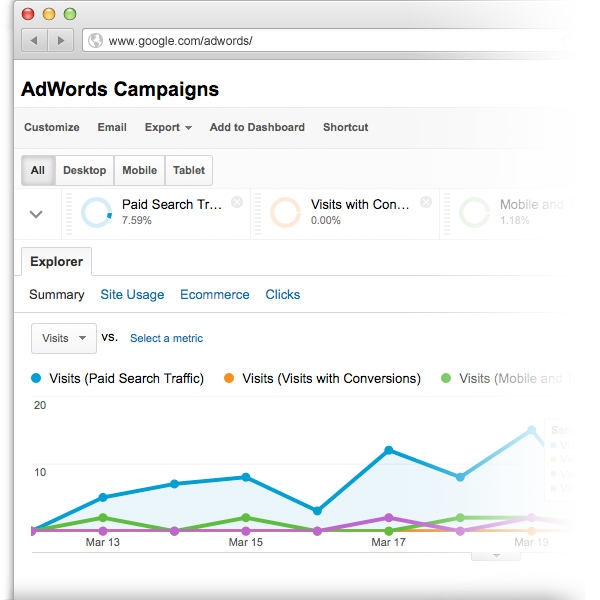Grab the Paid Search segment drag handle

click(69, 214)
